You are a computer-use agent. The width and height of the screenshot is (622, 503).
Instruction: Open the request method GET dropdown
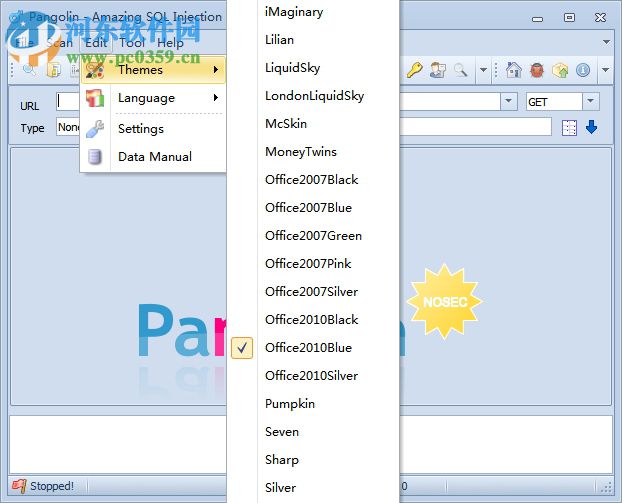(590, 102)
